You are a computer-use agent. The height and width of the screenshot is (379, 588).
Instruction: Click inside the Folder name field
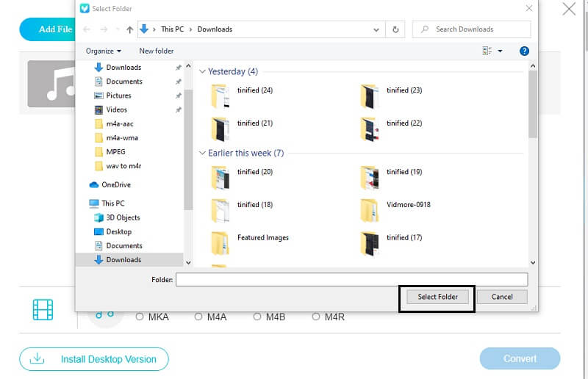click(351, 279)
